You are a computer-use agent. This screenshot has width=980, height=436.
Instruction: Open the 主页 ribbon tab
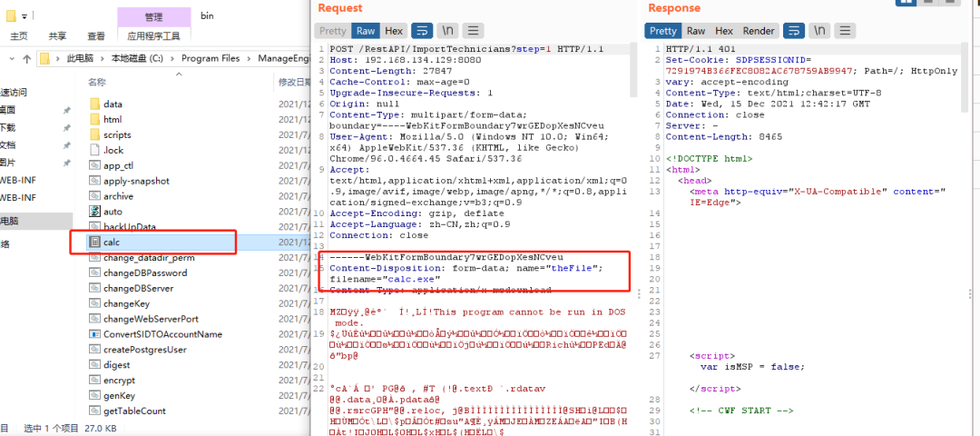(x=19, y=36)
